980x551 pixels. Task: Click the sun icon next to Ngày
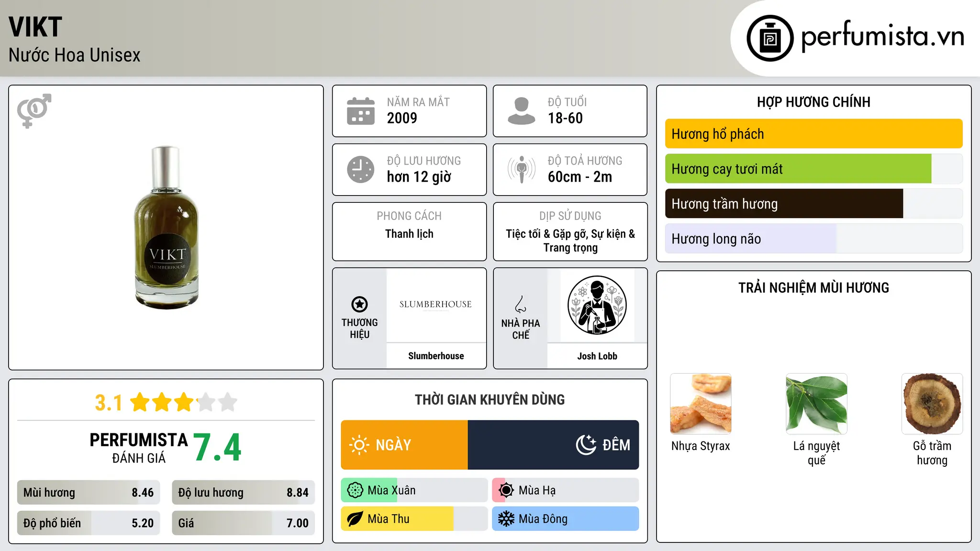click(359, 445)
